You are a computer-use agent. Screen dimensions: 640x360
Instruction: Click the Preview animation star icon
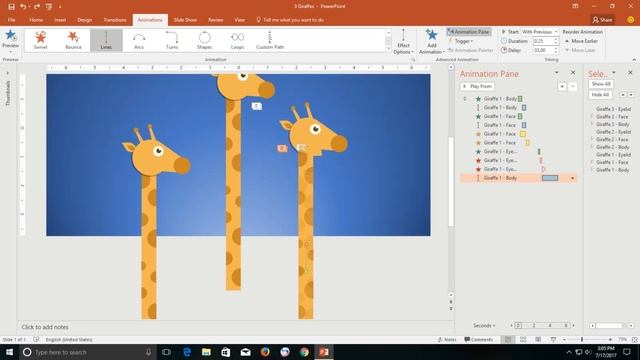point(11,36)
